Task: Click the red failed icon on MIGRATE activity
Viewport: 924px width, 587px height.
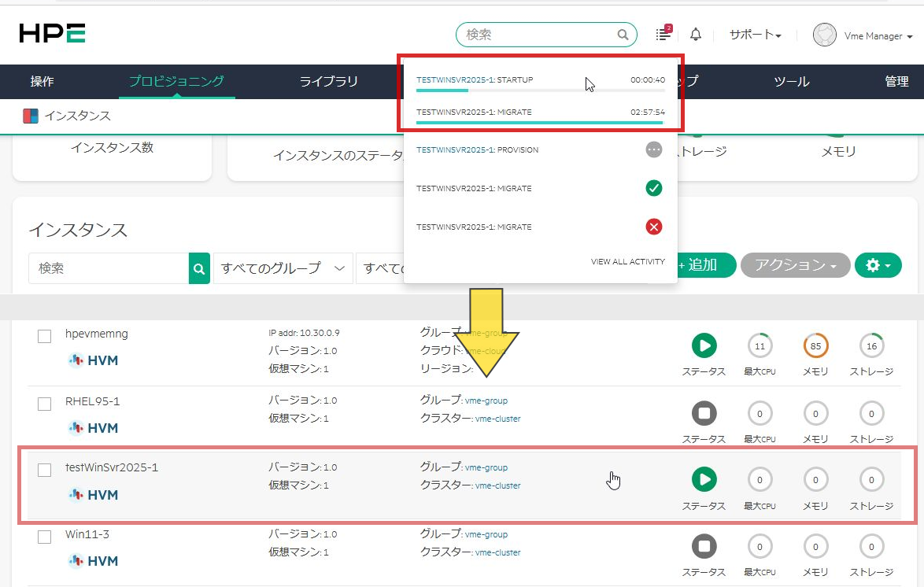Action: click(x=653, y=227)
